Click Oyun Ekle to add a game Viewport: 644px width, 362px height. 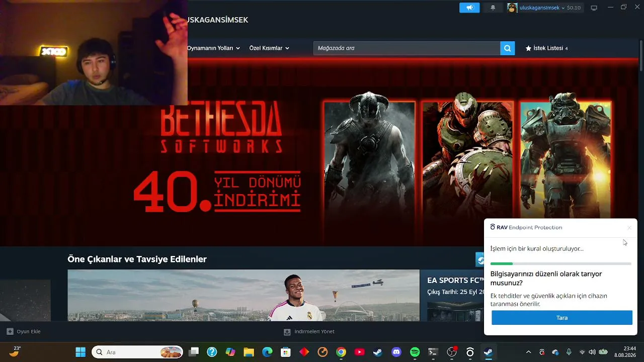(x=24, y=332)
